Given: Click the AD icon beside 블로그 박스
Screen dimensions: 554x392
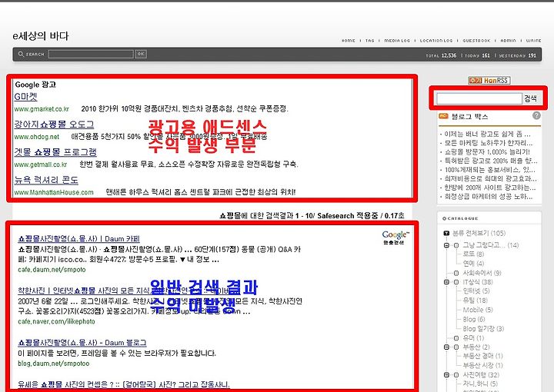Looking at the screenshot, I should click(443, 116).
